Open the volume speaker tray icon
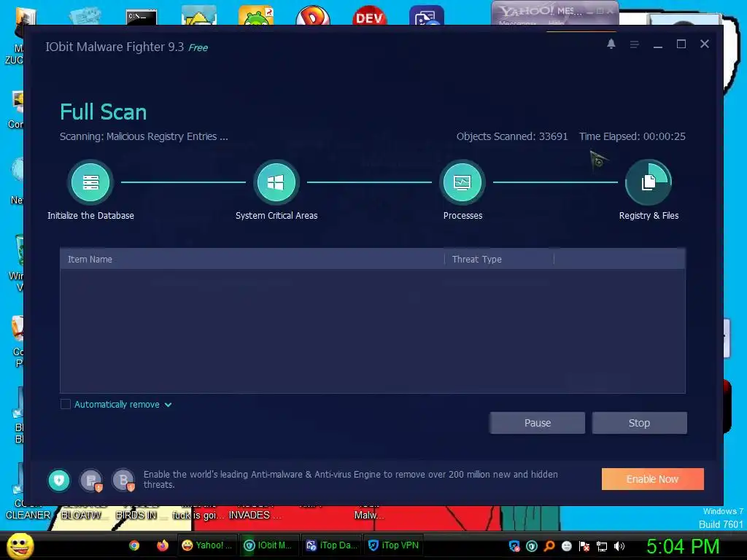Image resolution: width=747 pixels, height=560 pixels. pyautogui.click(x=619, y=546)
